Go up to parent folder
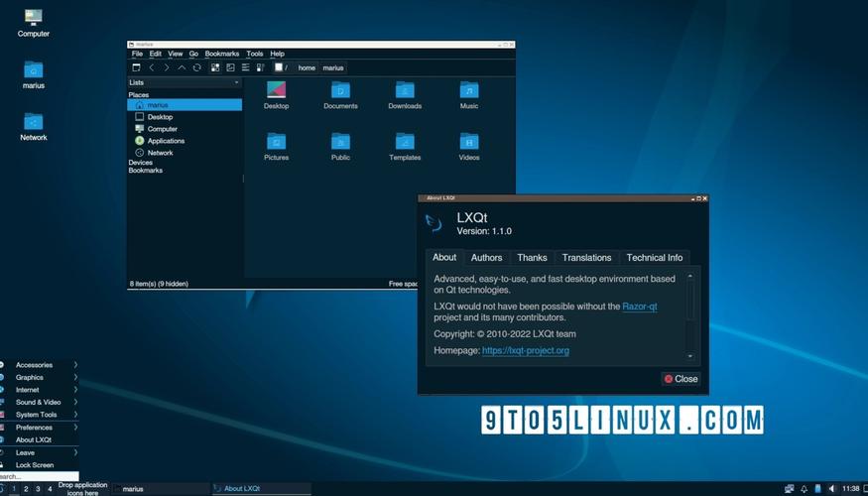 pyautogui.click(x=182, y=67)
